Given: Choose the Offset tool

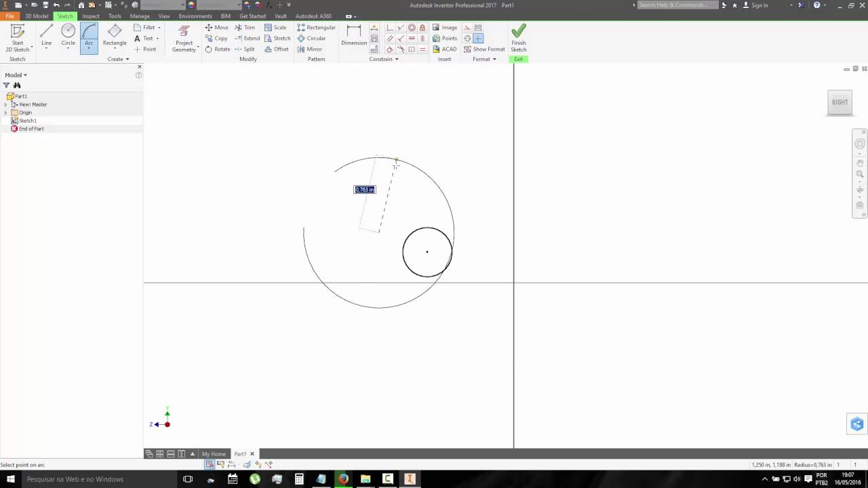Looking at the screenshot, I should click(x=277, y=49).
